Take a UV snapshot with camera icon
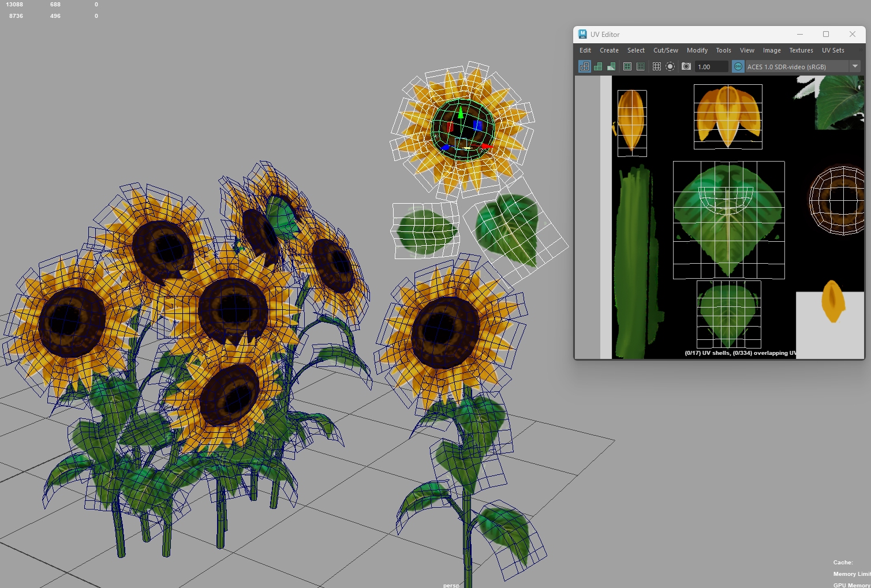This screenshot has width=871, height=588. [x=686, y=67]
